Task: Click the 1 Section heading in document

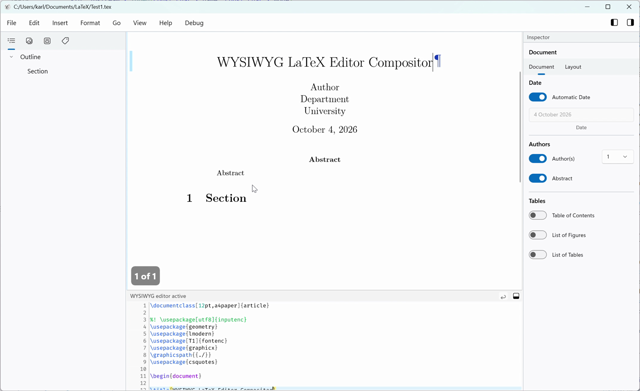Action: (x=216, y=198)
